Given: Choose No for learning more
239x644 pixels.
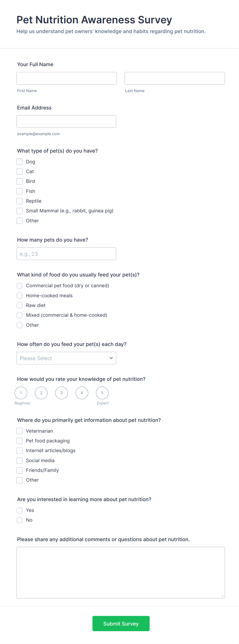Looking at the screenshot, I should [20, 520].
